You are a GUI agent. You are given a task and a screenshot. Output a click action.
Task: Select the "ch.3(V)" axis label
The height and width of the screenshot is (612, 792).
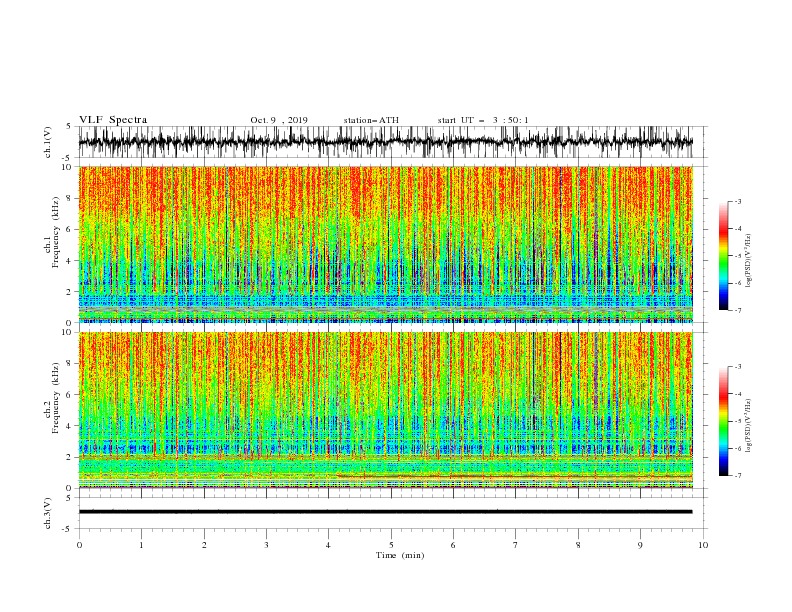coord(48,513)
